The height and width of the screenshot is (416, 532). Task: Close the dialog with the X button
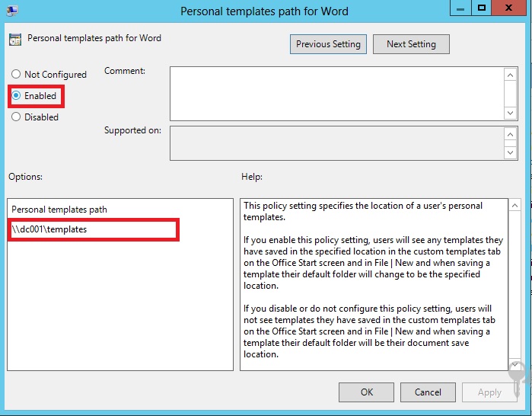[x=508, y=8]
